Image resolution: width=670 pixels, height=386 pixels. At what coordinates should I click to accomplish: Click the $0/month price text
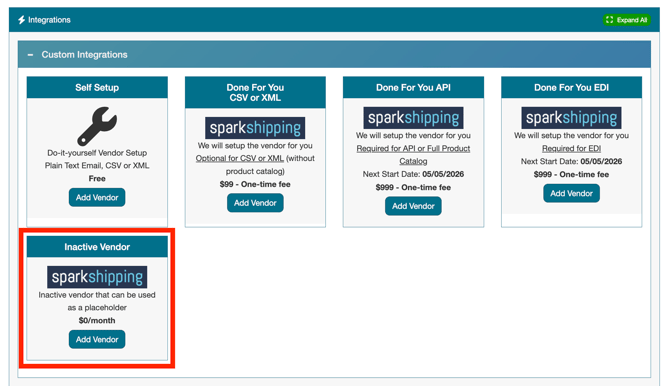point(97,321)
